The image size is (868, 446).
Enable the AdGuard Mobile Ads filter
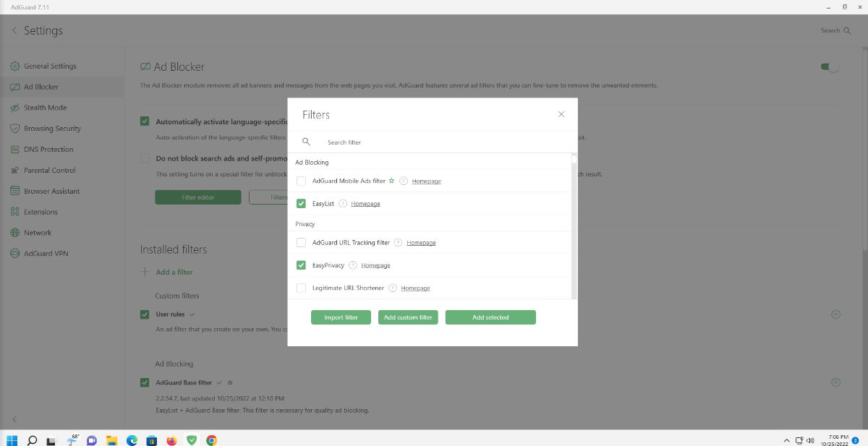tap(301, 181)
